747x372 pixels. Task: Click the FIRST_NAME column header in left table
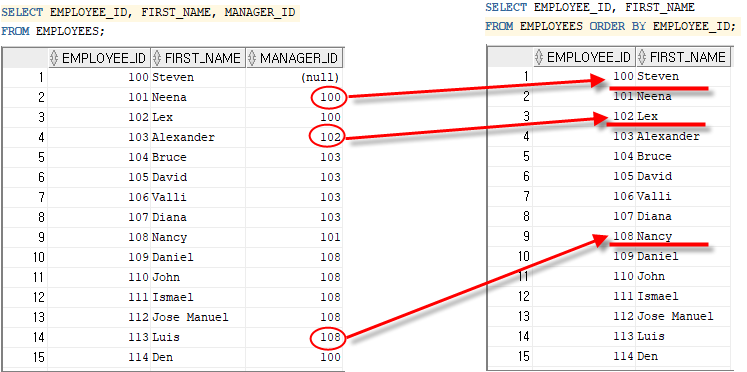198,58
